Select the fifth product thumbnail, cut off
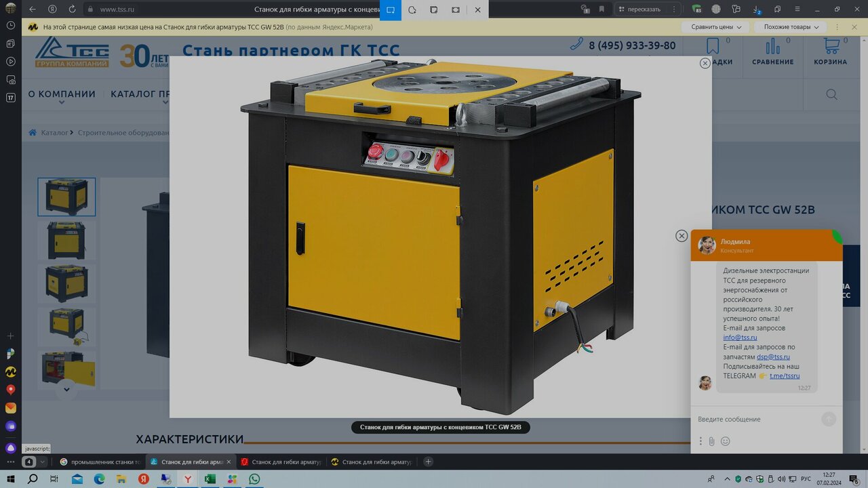Viewport: 868px width, 488px height. pyautogui.click(x=66, y=369)
